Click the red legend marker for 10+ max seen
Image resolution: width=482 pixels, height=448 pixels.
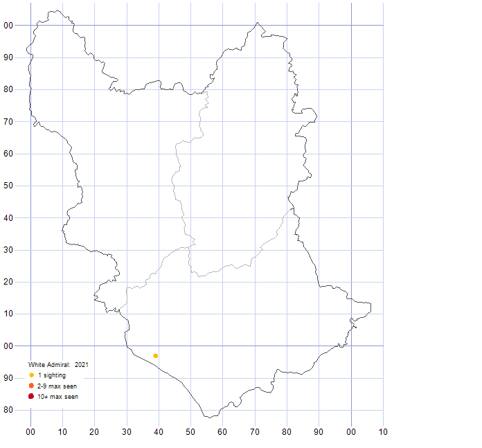[31, 396]
